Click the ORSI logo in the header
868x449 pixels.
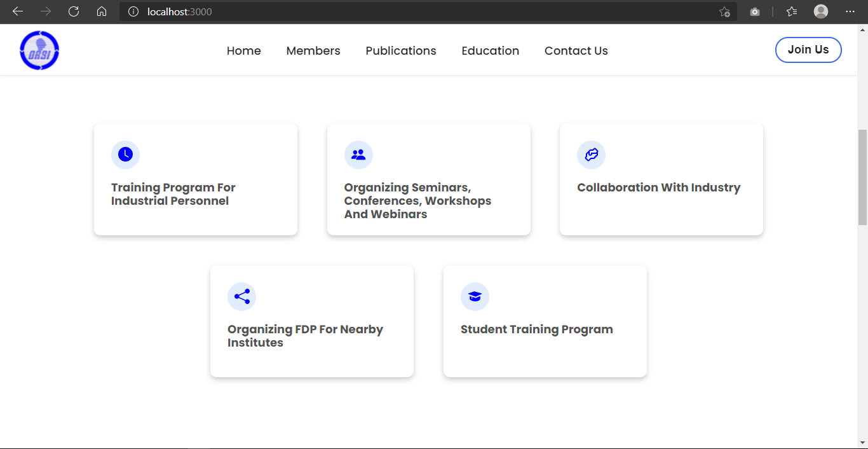click(x=39, y=50)
